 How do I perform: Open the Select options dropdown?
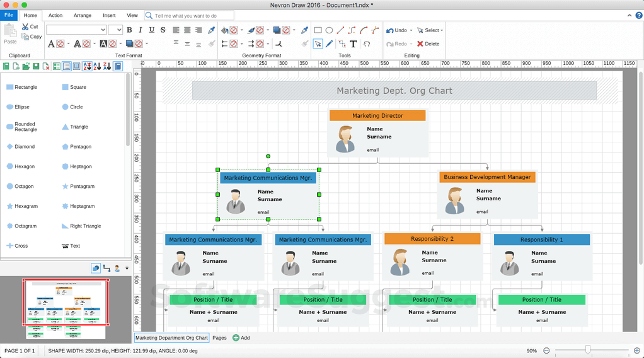pyautogui.click(x=442, y=30)
